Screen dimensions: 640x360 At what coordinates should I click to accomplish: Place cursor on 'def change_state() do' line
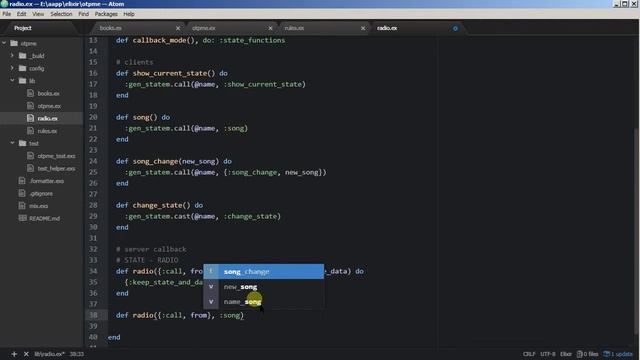tap(159, 205)
